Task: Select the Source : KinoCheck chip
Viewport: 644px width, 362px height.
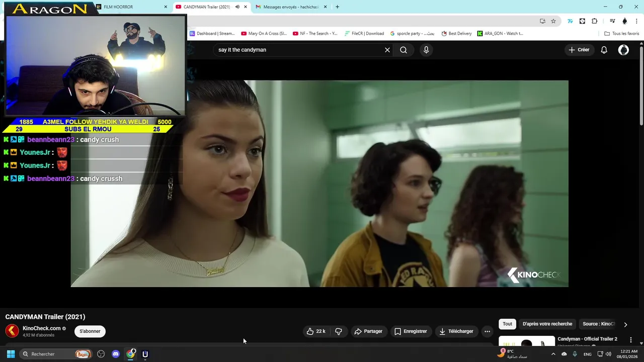Action: point(599,324)
